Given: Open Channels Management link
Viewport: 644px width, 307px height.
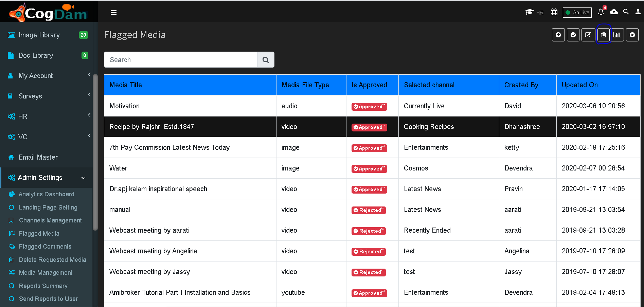Looking at the screenshot, I should pos(50,220).
